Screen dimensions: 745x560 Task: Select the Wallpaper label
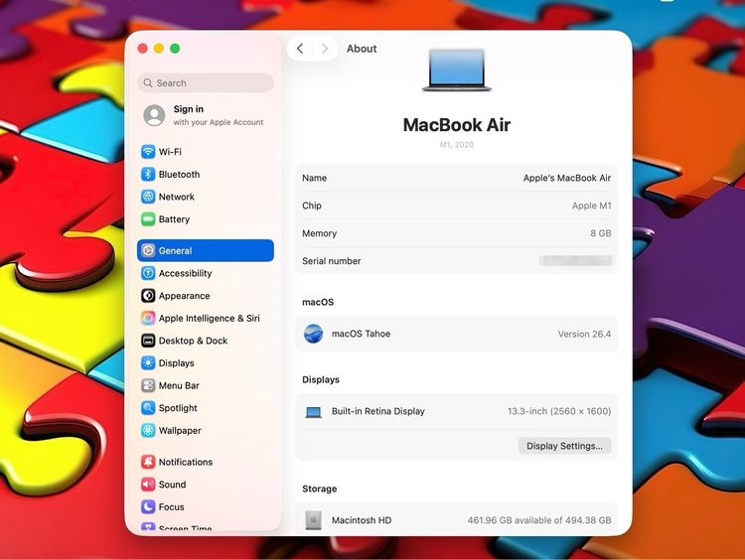[180, 430]
